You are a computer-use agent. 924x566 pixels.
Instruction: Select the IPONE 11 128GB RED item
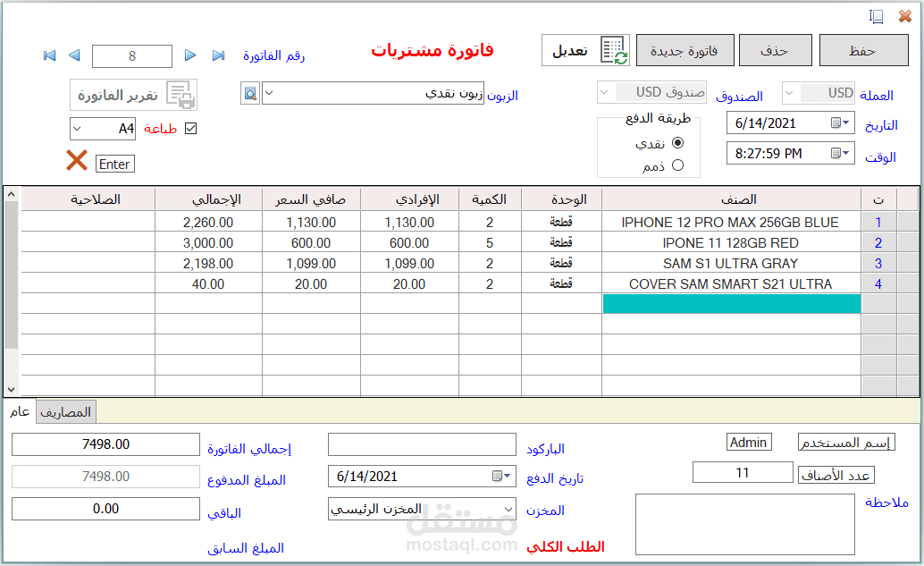click(x=730, y=243)
